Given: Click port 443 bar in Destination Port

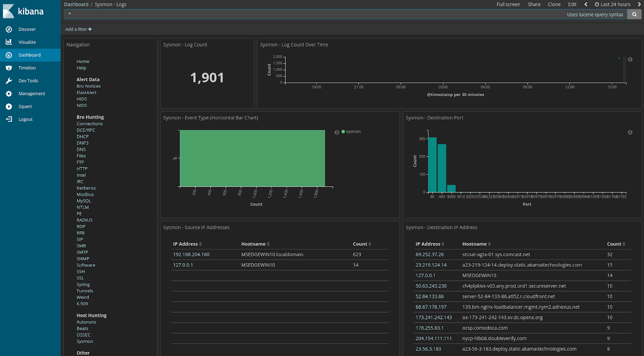Looking at the screenshot, I should [442, 168].
